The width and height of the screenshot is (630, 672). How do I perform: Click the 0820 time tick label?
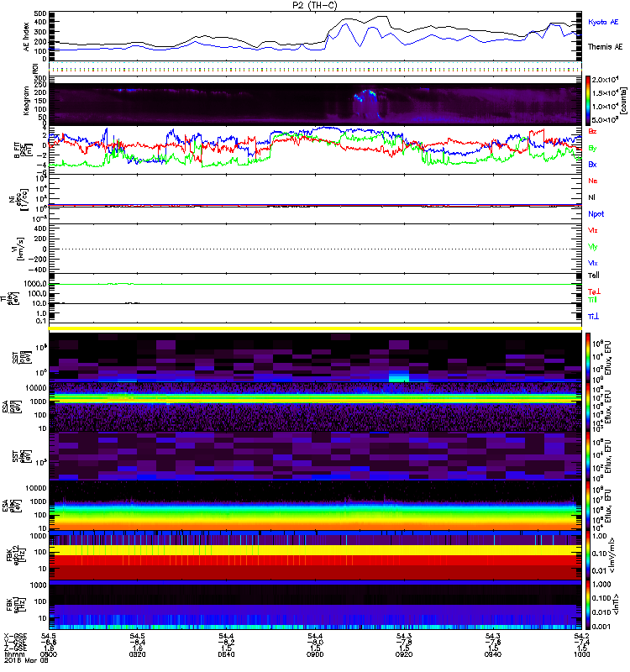[137, 654]
